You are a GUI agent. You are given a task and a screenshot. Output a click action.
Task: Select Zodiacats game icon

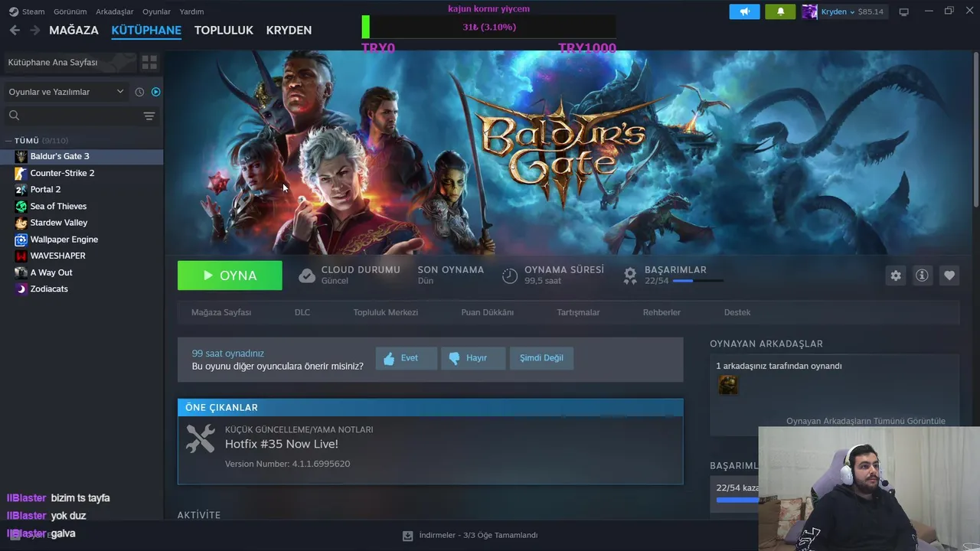[x=21, y=289]
